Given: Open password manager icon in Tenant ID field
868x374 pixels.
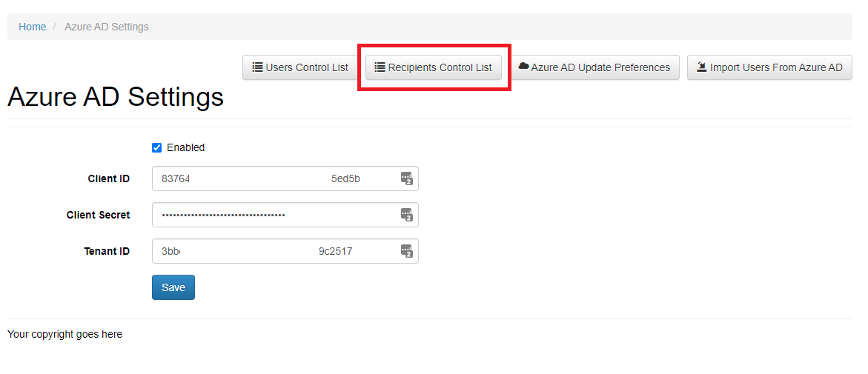Looking at the screenshot, I should [406, 251].
